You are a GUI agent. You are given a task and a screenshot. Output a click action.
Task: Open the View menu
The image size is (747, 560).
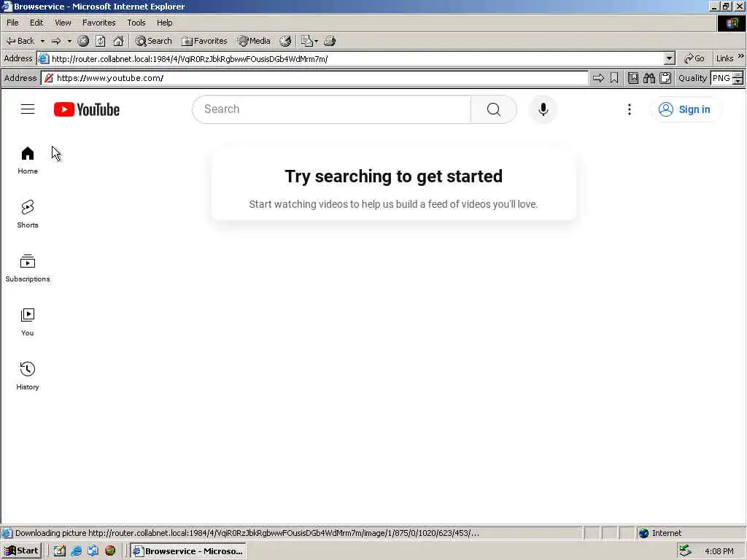(x=63, y=23)
